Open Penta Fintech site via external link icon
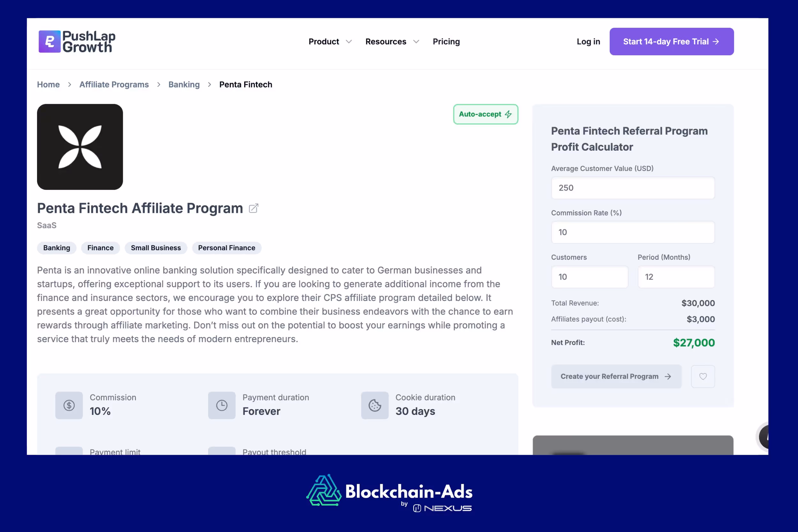The height and width of the screenshot is (532, 798). pos(253,208)
